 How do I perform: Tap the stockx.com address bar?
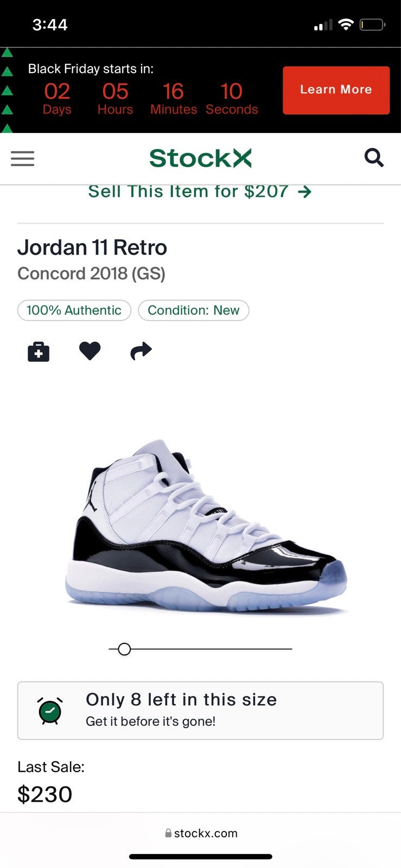click(201, 833)
